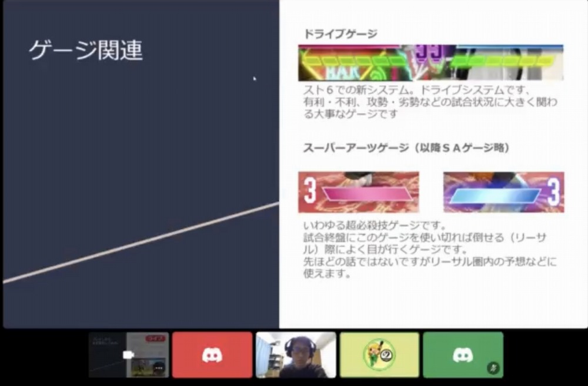This screenshot has height=386, width=588.
Task: Click the line starting "スト６での新システム"
Action: (x=417, y=90)
